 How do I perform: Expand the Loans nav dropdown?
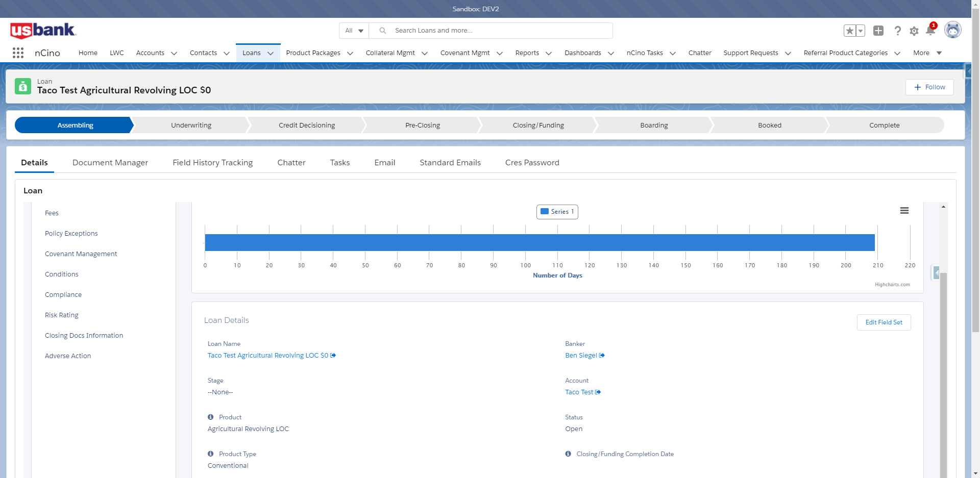[x=271, y=53]
